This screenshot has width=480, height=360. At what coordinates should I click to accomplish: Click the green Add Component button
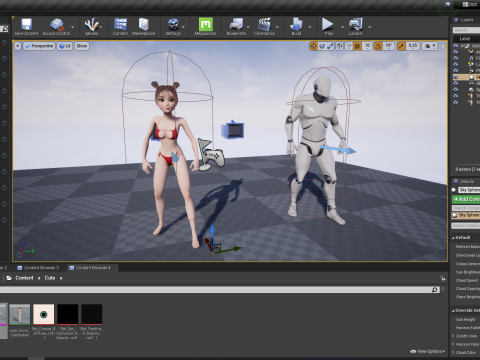pyautogui.click(x=466, y=199)
